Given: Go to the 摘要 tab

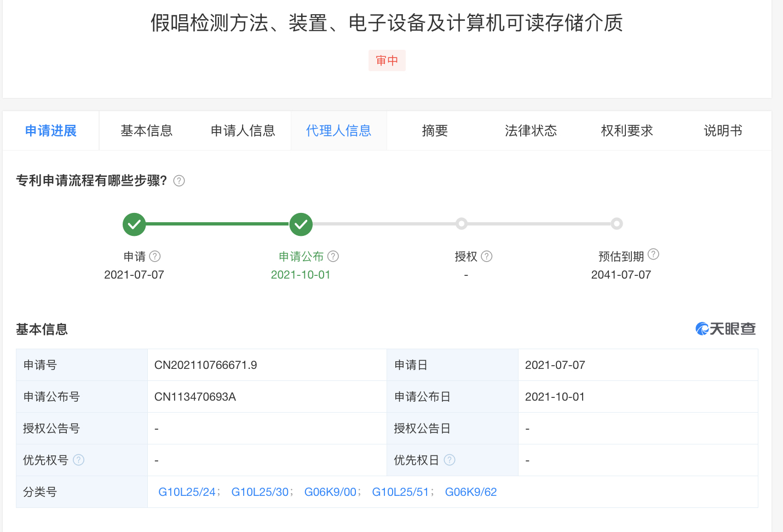Looking at the screenshot, I should pyautogui.click(x=435, y=131).
